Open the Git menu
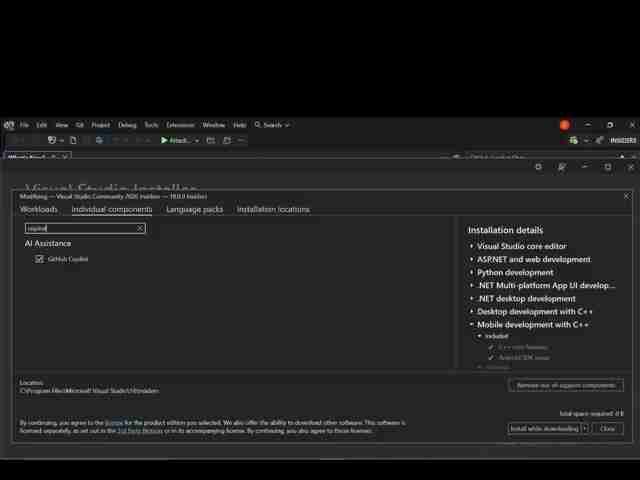 click(x=80, y=125)
